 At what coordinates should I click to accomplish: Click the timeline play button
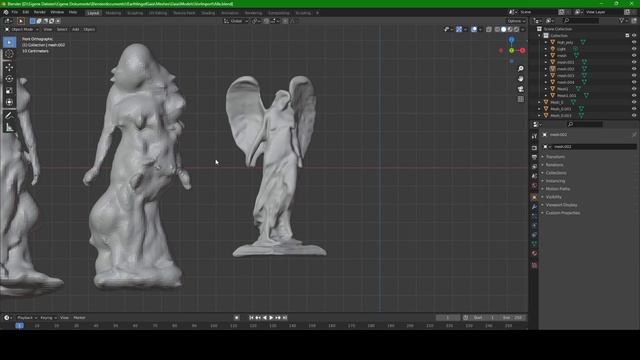click(271, 318)
